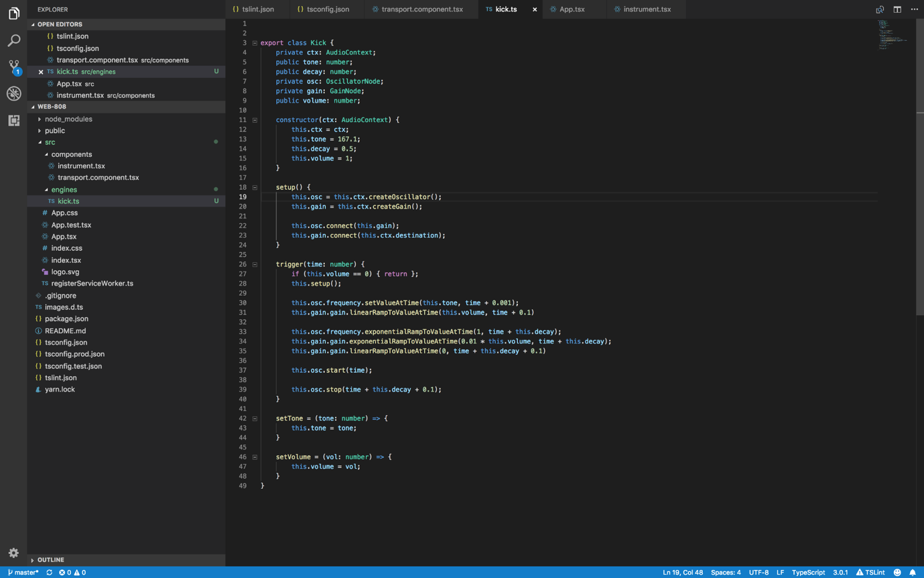Open the Search view in activity bar
Viewport: 924px width, 578px height.
click(13, 41)
